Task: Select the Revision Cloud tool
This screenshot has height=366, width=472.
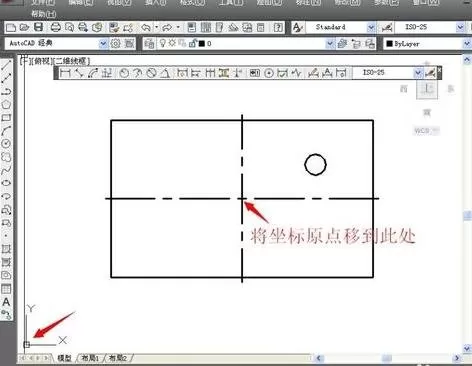Action: coord(6,157)
